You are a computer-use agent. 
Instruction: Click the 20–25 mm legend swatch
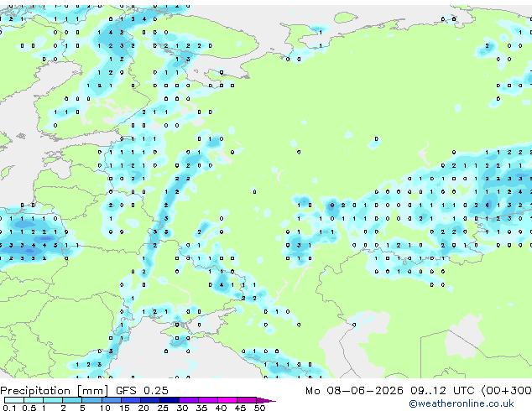pos(150,400)
